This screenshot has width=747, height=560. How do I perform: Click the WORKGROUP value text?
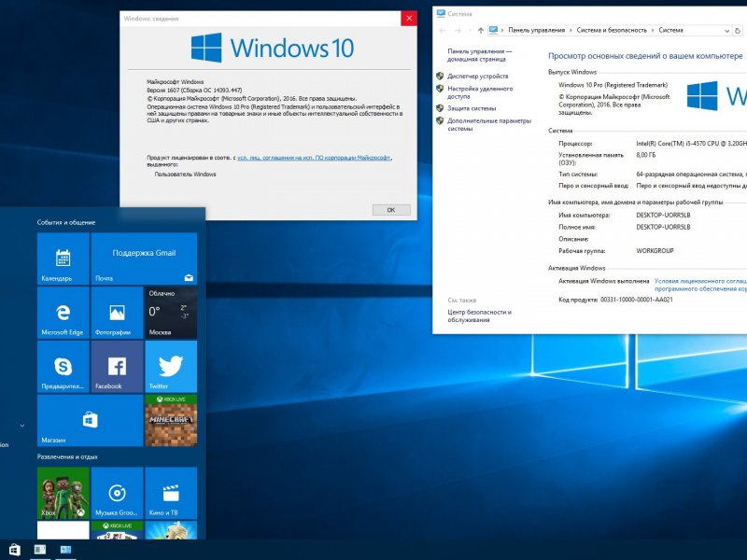click(655, 251)
